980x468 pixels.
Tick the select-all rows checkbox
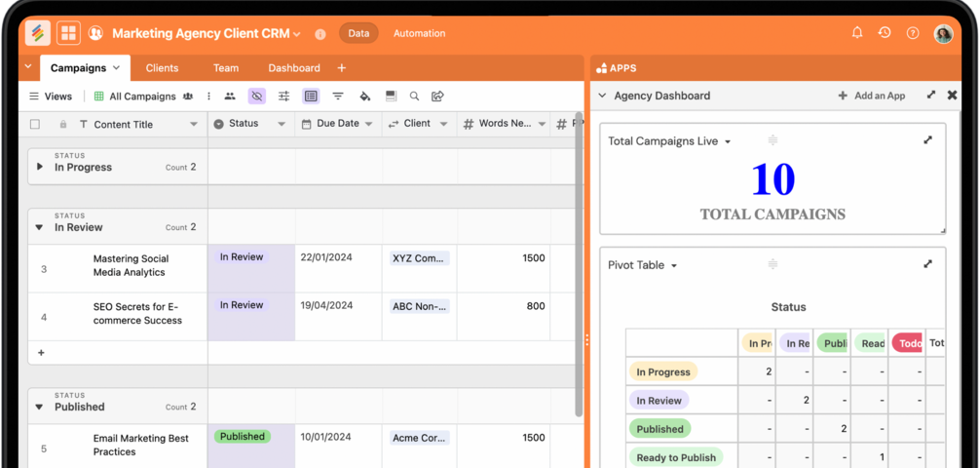(35, 124)
